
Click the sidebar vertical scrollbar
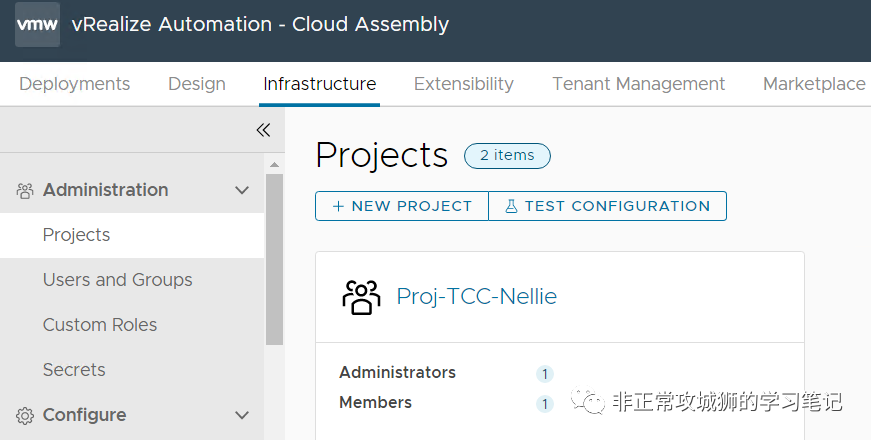click(274, 260)
